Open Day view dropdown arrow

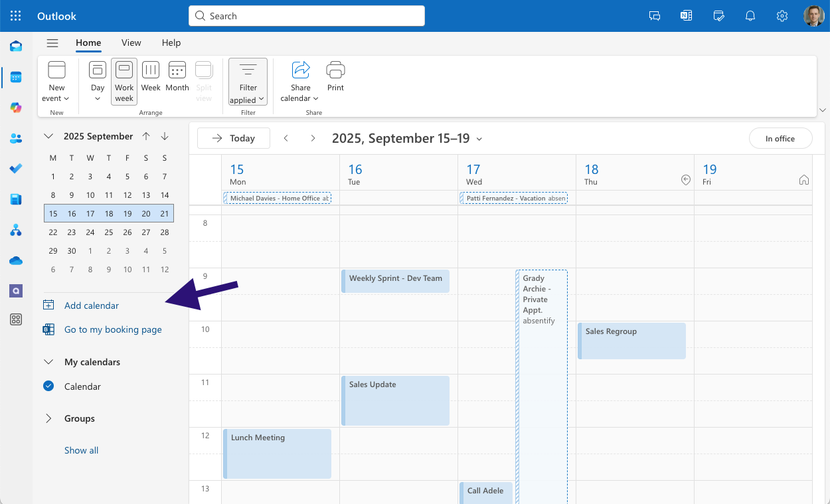click(x=98, y=99)
